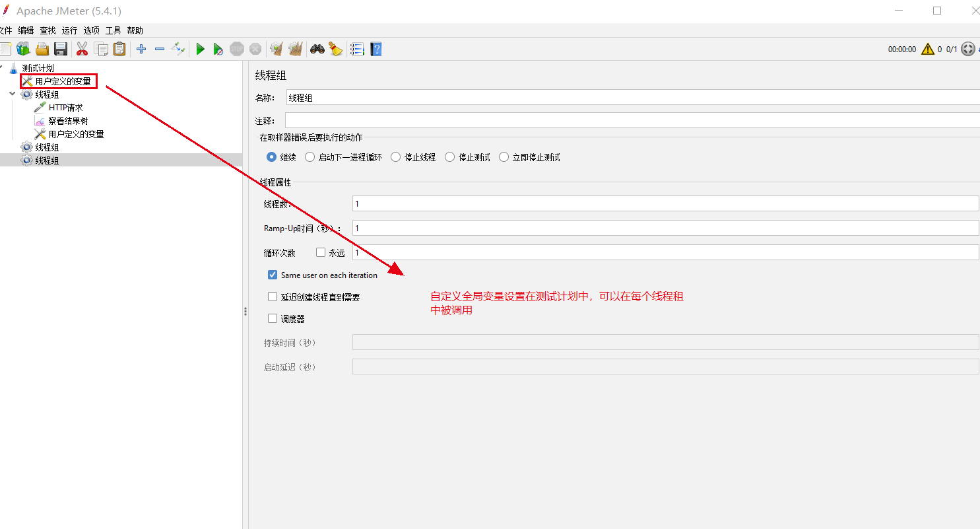
Task: Tick the 永远 loop checkbox
Action: [x=321, y=252]
